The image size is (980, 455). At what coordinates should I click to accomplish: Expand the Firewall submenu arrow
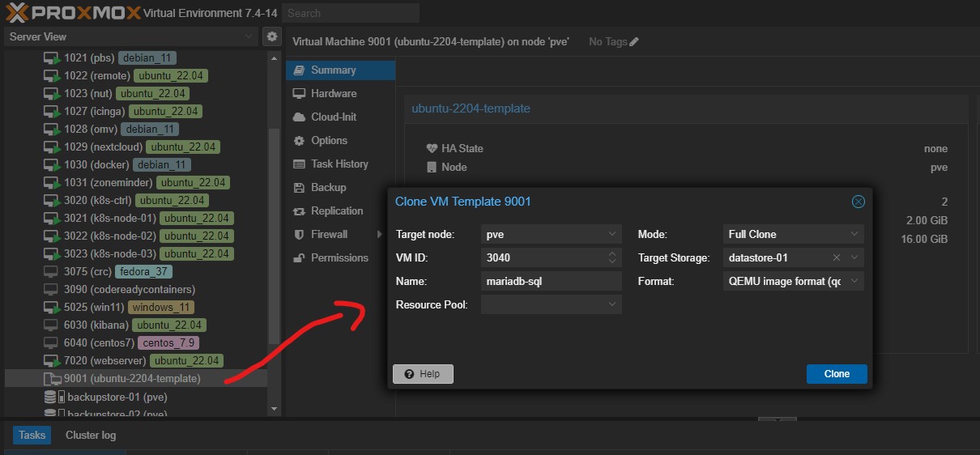click(379, 235)
